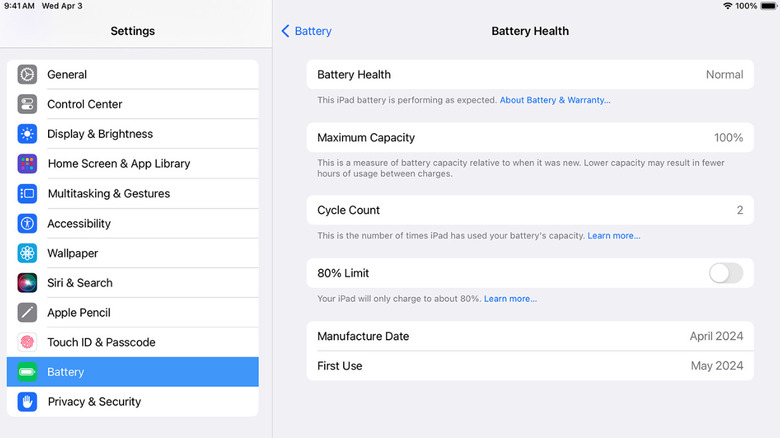Tap Home Screen & App Library icon
The height and width of the screenshot is (438, 780).
pyautogui.click(x=27, y=164)
